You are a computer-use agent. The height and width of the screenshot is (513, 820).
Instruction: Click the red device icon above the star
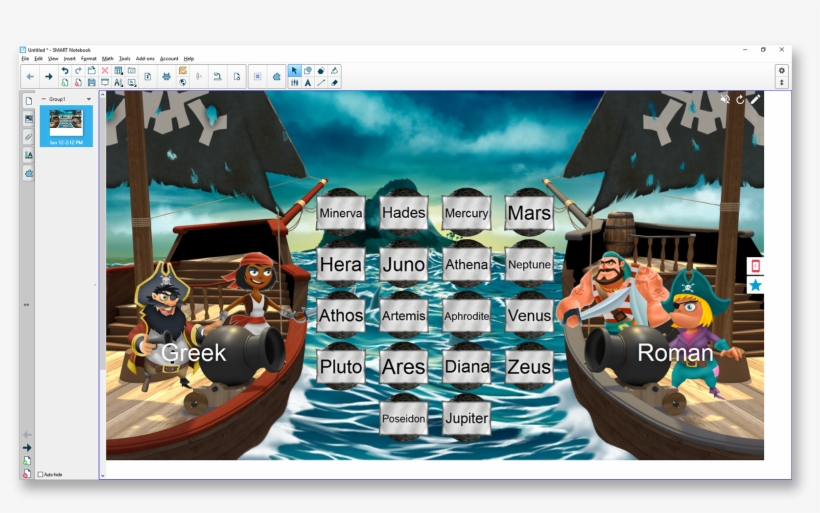[755, 266]
